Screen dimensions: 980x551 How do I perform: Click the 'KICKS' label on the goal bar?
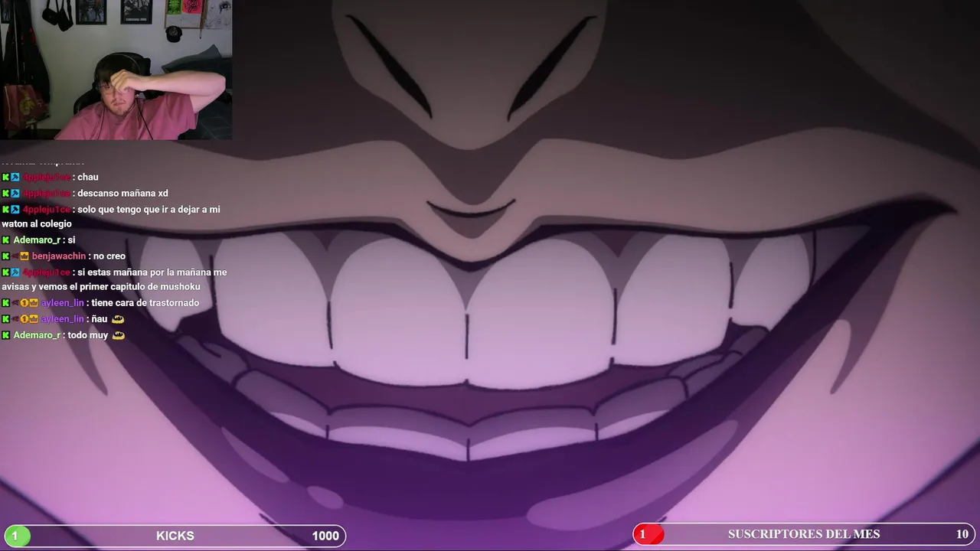[175, 536]
